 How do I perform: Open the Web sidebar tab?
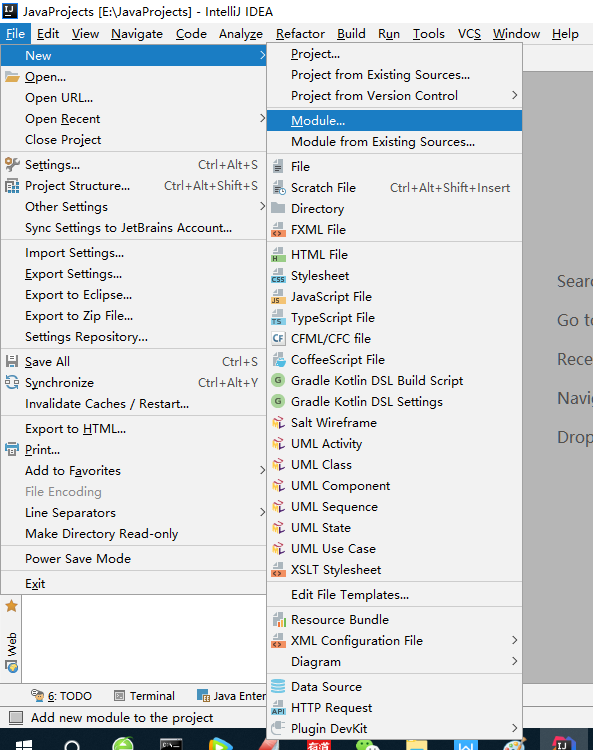(11, 651)
